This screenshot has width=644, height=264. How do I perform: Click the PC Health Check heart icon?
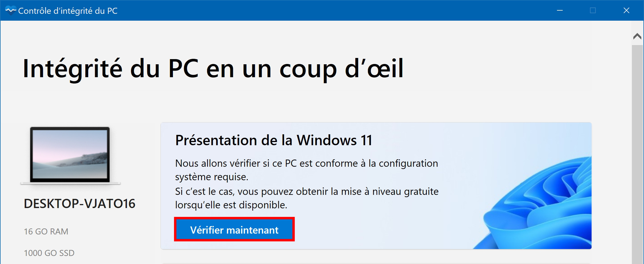pos(11,11)
